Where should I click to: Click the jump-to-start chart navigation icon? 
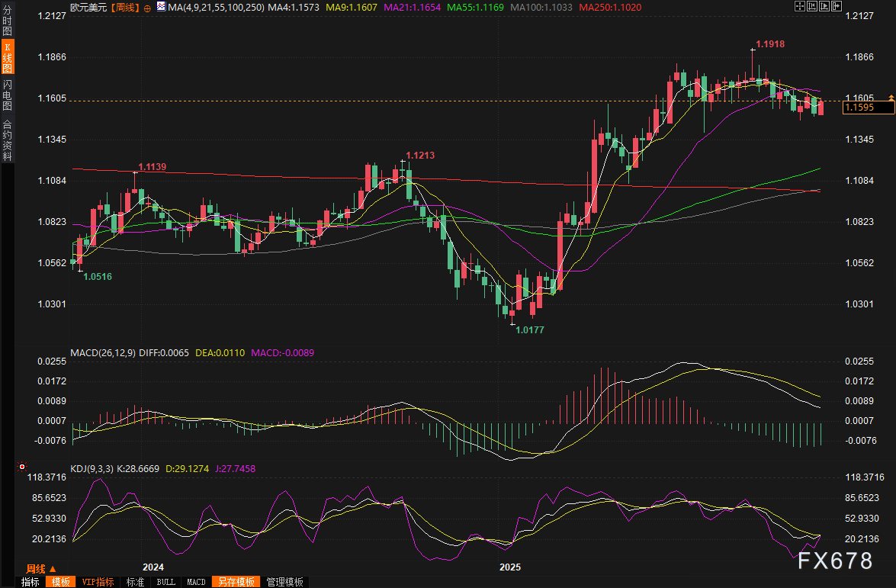coord(812,6)
